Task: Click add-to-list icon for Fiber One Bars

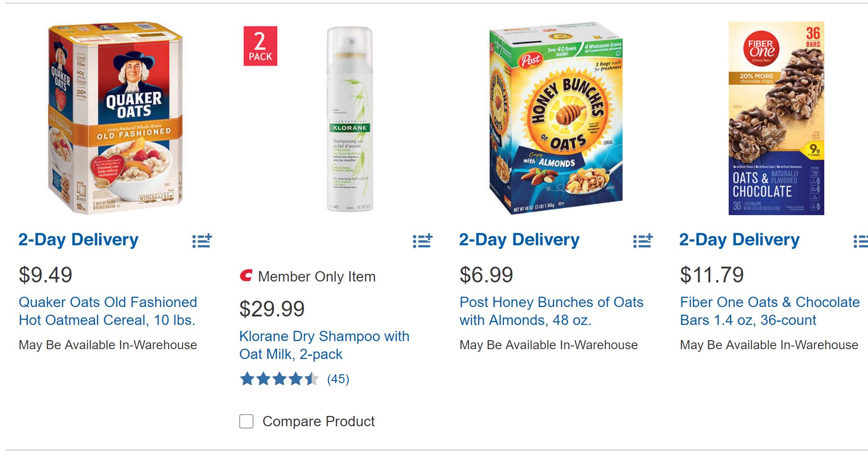Action: coord(860,241)
